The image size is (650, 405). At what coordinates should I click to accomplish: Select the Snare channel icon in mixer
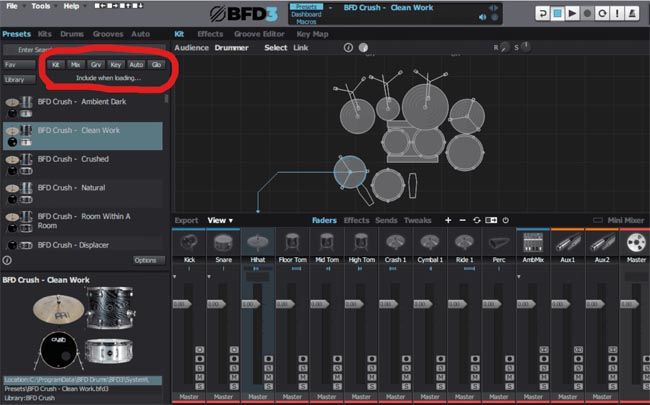223,243
